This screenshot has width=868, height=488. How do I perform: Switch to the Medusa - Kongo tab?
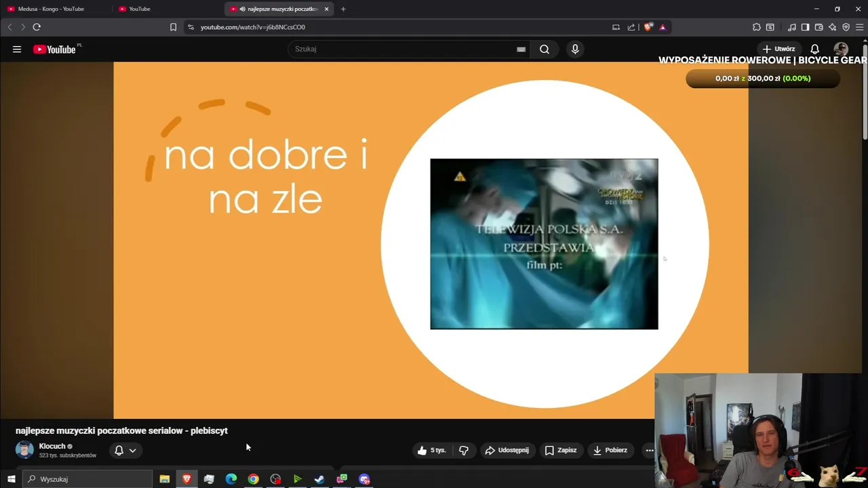tap(51, 9)
